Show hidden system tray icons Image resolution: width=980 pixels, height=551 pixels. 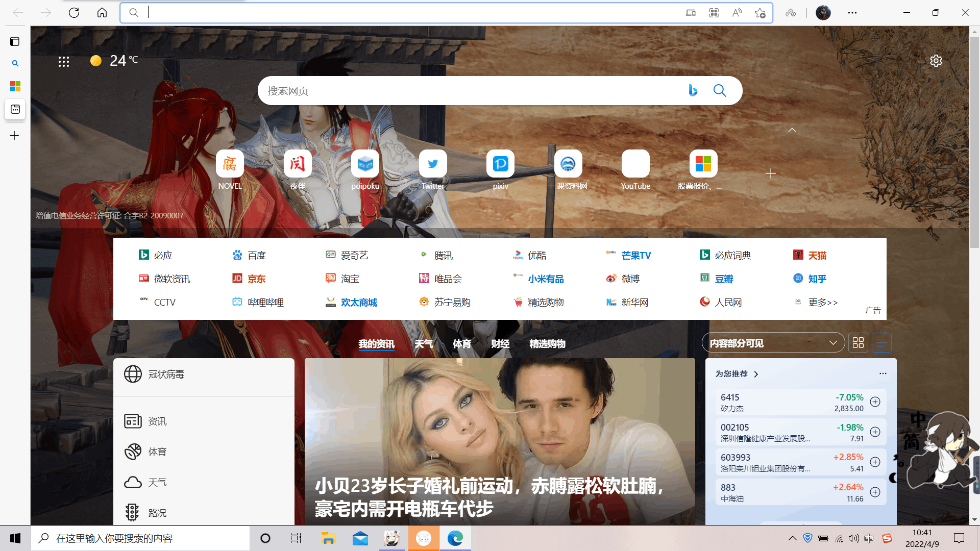(x=792, y=538)
